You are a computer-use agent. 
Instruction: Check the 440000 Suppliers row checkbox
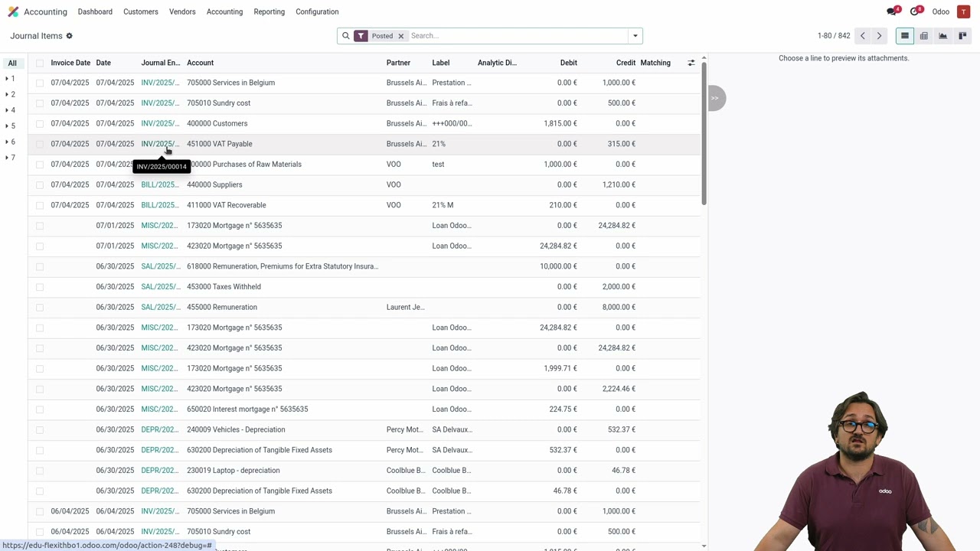coord(40,184)
